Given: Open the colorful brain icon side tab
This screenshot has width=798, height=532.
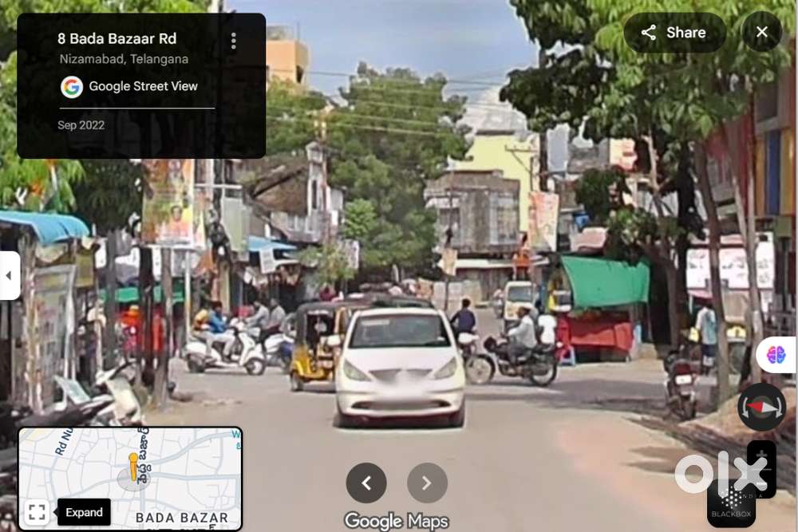Looking at the screenshot, I should 776,355.
